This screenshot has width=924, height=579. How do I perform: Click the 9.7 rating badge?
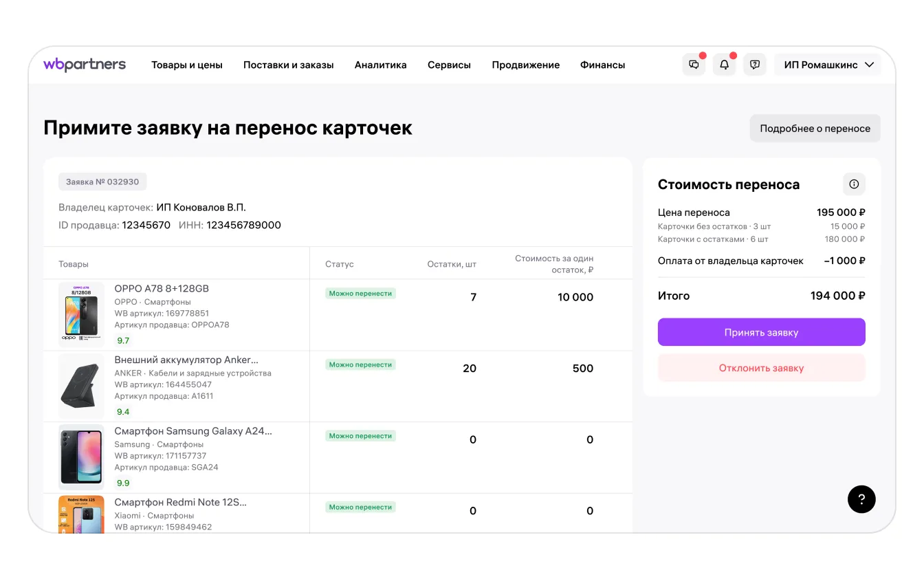point(123,340)
